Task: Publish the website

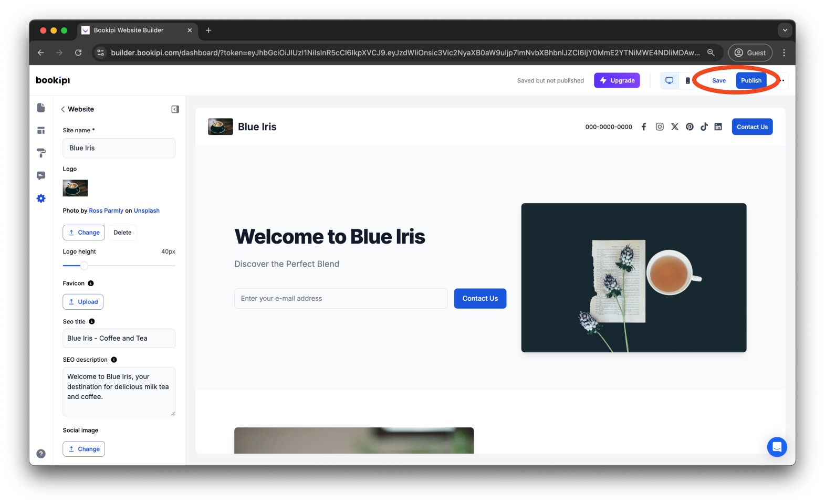Action: click(751, 80)
